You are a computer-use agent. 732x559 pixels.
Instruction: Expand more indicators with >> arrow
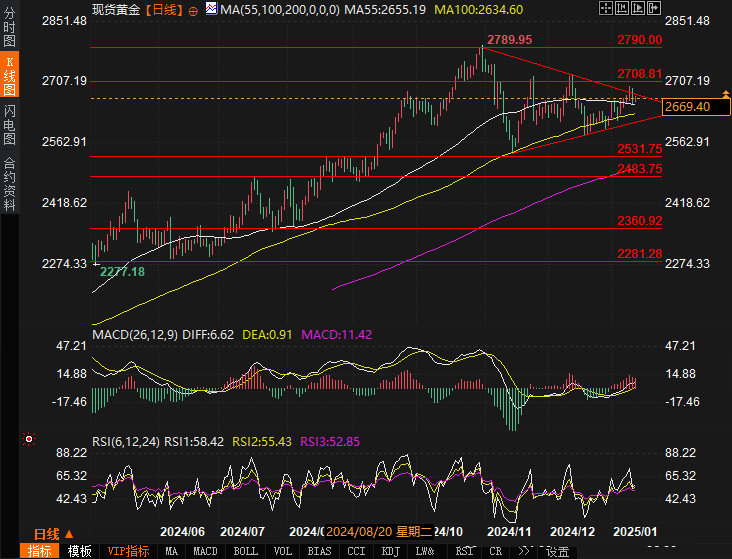pos(523,551)
